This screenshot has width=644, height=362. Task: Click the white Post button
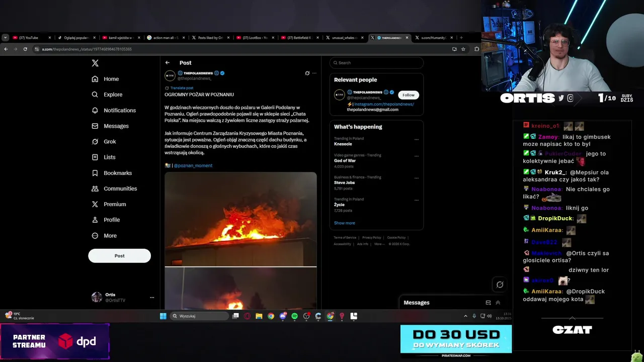tap(119, 255)
